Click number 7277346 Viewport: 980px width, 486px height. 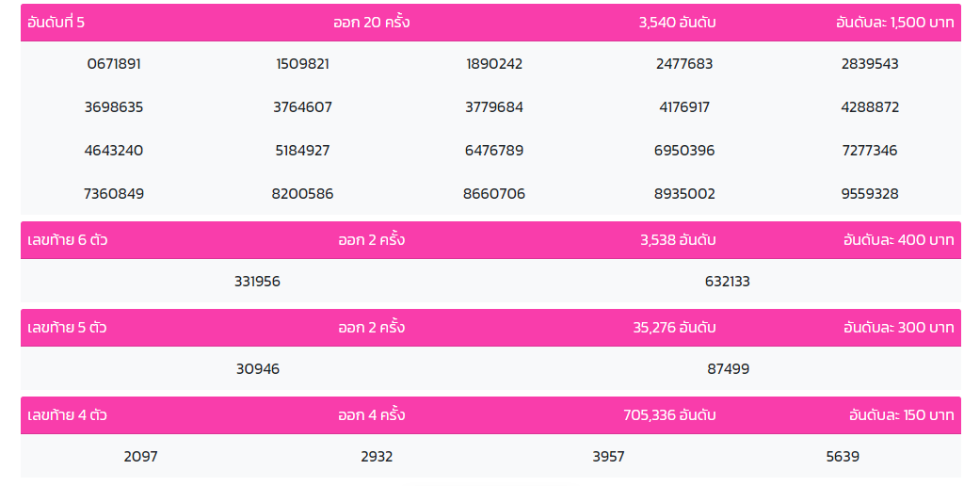(870, 150)
